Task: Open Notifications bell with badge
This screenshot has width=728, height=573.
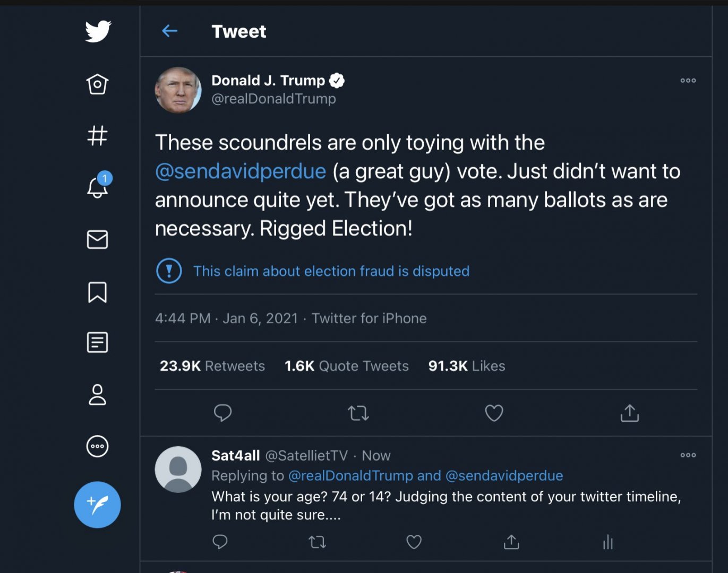Action: [97, 187]
